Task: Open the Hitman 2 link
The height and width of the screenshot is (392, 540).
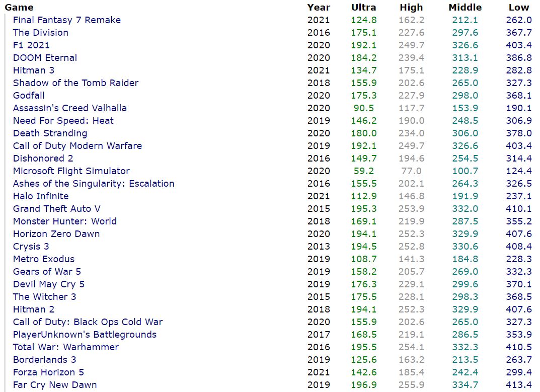Action: [34, 309]
